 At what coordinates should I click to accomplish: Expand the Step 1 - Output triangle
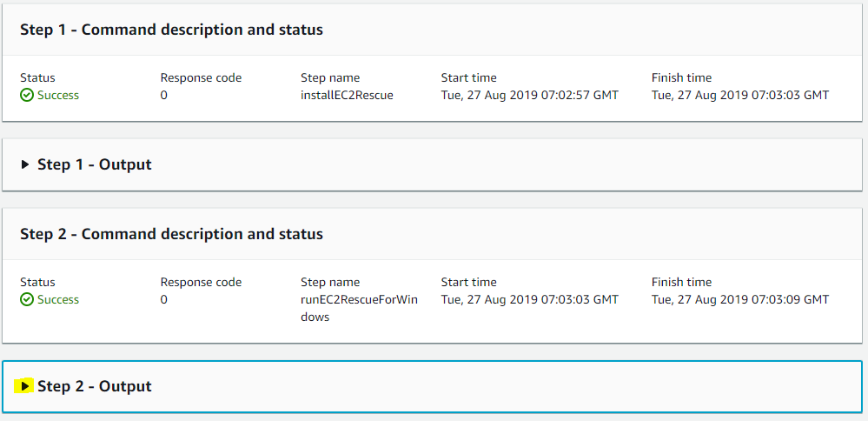tap(24, 164)
